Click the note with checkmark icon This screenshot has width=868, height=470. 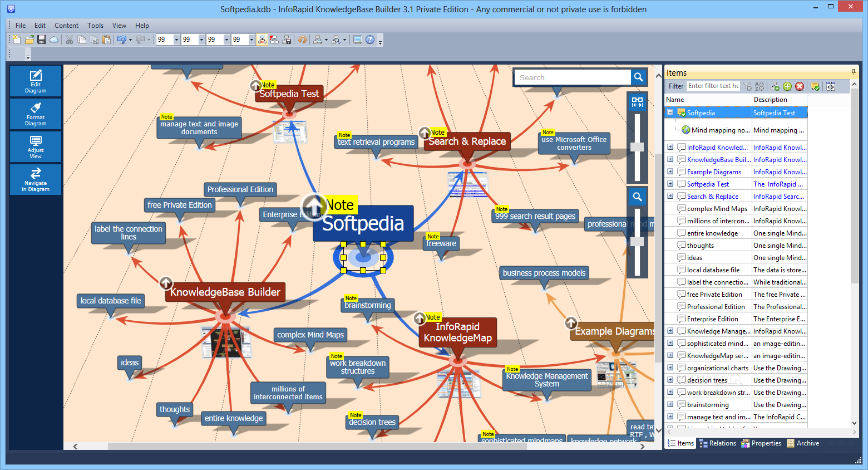tap(815, 86)
